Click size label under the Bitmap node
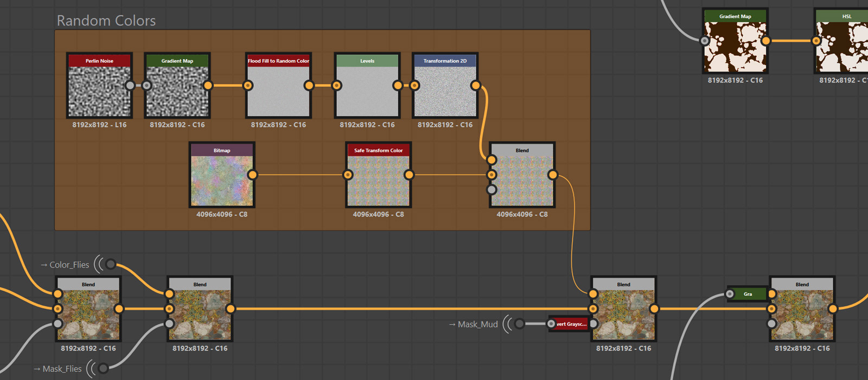The width and height of the screenshot is (868, 380). 222,214
